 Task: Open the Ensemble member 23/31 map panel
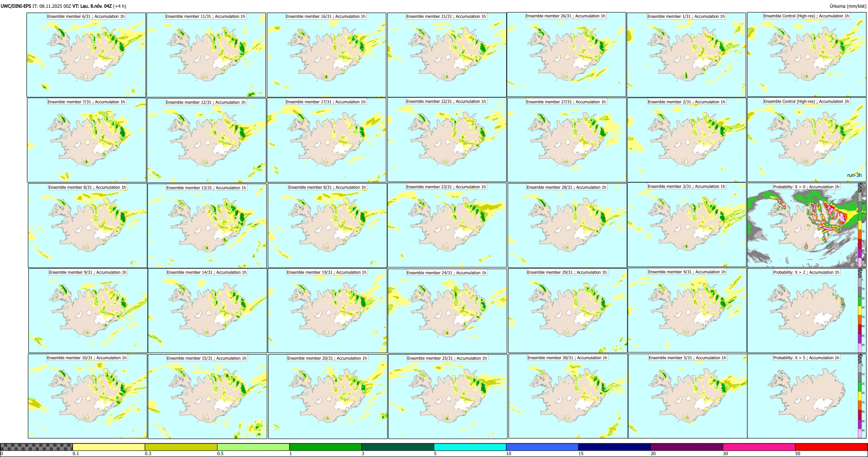[447, 225]
